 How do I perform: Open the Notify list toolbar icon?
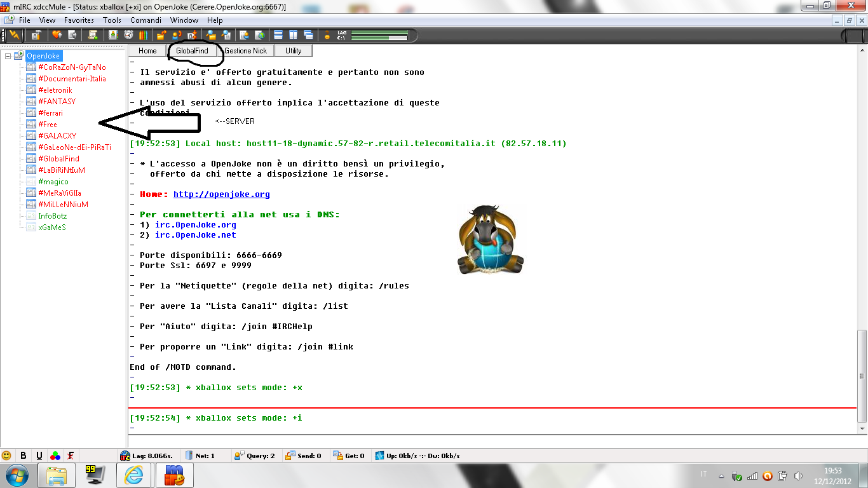tap(245, 35)
